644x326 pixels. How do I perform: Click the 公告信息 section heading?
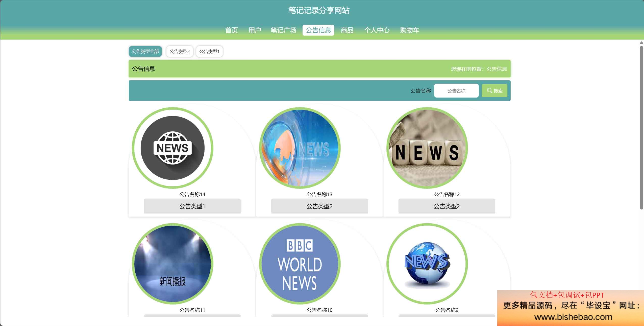143,69
